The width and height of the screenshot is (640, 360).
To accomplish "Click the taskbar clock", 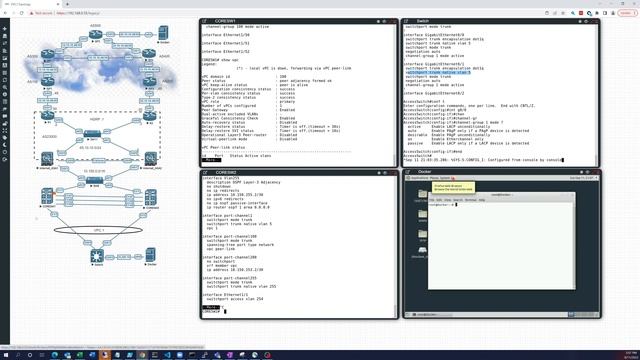I will [x=631, y=355].
